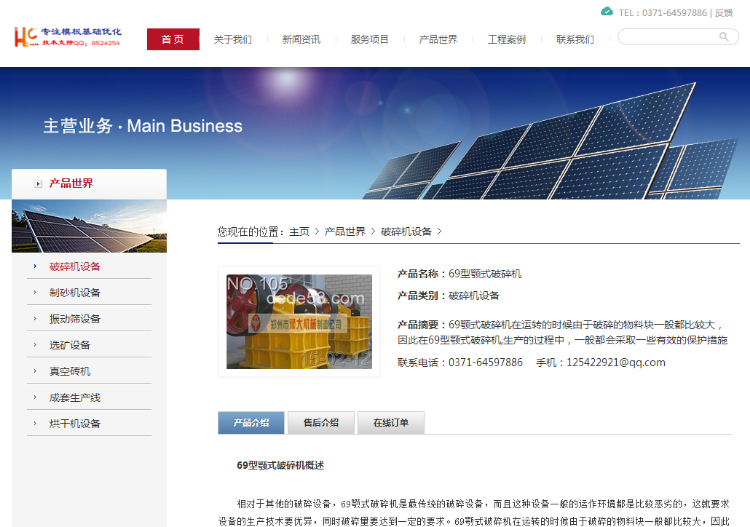The height and width of the screenshot is (527, 750).
Task: Open the 服务项目 menu item
Action: pyautogui.click(x=370, y=39)
